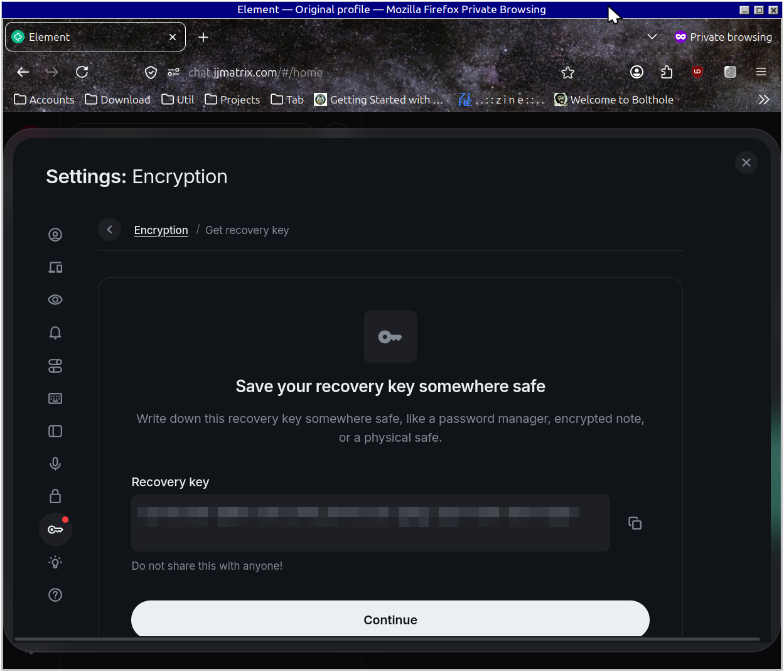Viewport: 784px width, 672px height.
Task: Click the gray extension icon beside uBlock
Action: [730, 72]
